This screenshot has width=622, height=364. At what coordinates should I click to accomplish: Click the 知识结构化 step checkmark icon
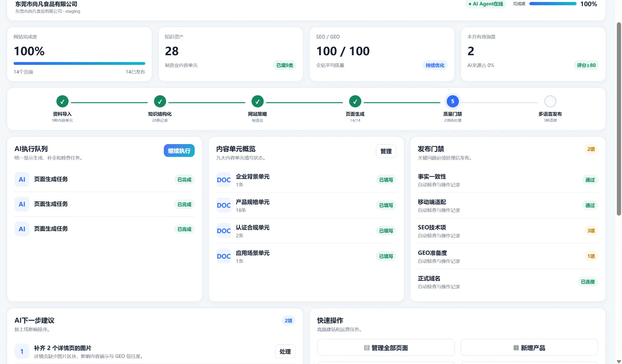[160, 102]
